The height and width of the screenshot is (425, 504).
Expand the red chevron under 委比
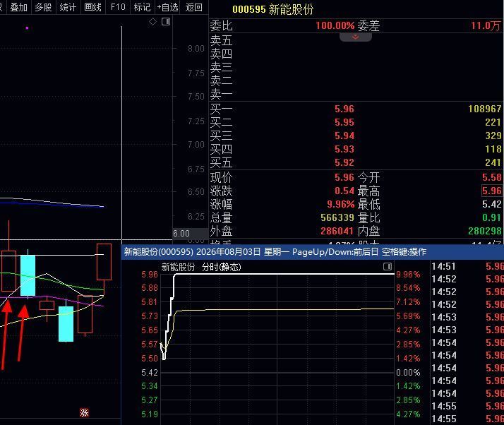(356, 37)
